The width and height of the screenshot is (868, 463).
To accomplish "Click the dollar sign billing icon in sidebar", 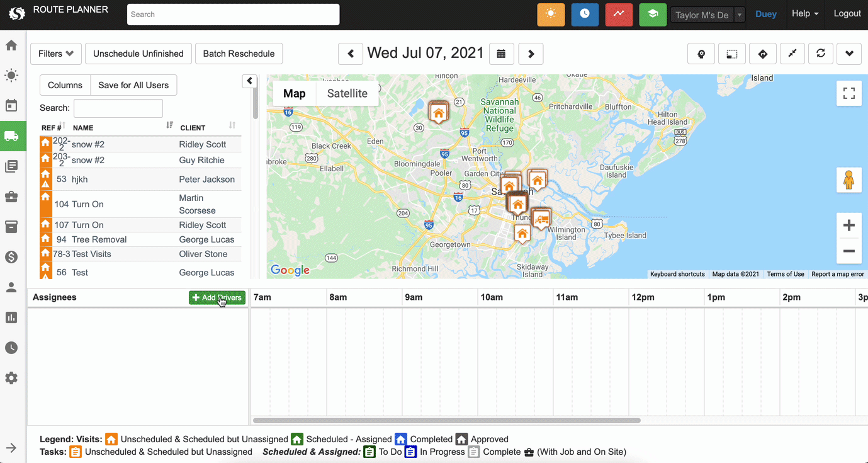I will point(13,257).
